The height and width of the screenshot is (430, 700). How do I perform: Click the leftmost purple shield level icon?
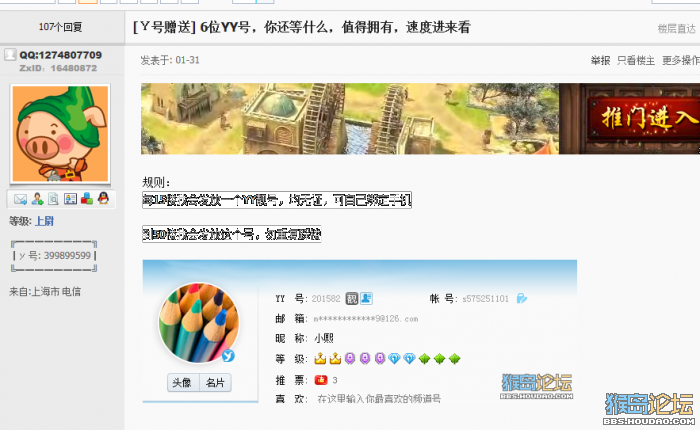point(350,359)
